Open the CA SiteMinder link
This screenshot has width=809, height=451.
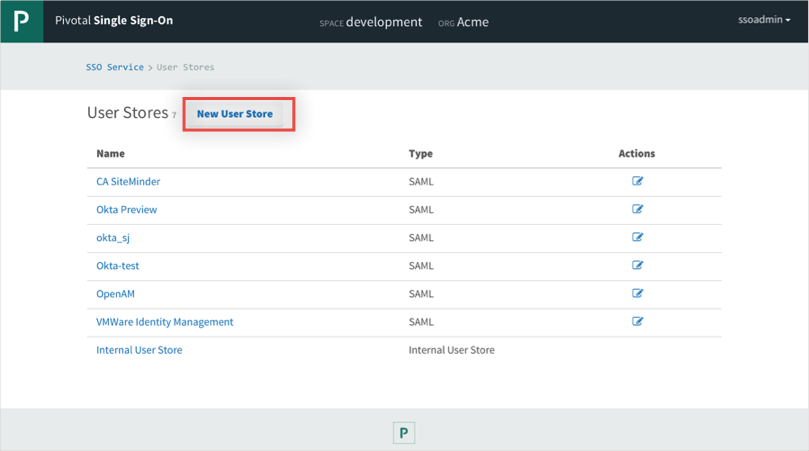pyautogui.click(x=128, y=182)
